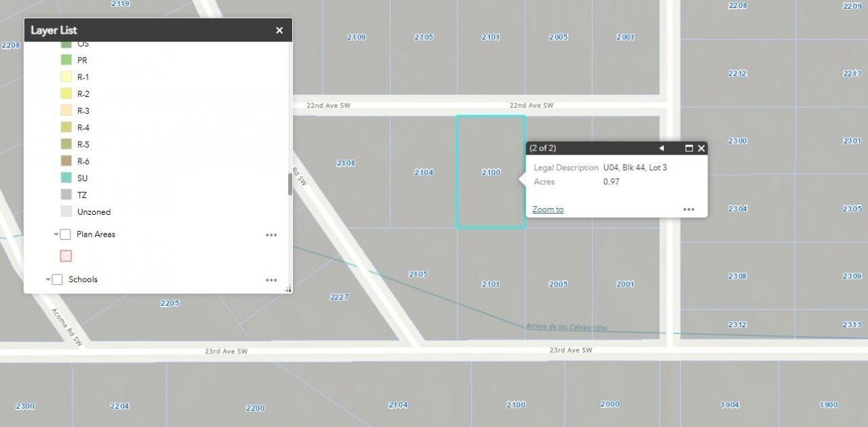Click the Layer List scrollbar thumb
The image size is (868, 427).
pyautogui.click(x=290, y=184)
